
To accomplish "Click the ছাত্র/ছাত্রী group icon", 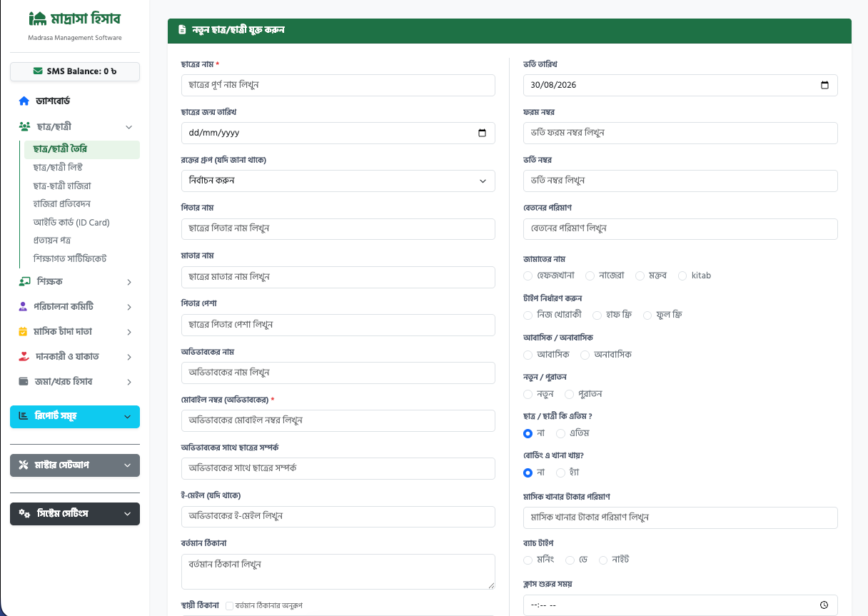I will [x=24, y=127].
